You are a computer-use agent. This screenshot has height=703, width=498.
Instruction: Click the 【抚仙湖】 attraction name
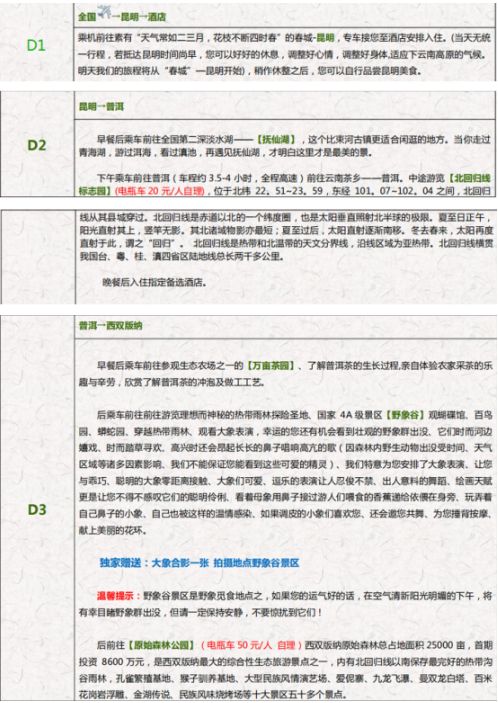pyautogui.click(x=276, y=139)
